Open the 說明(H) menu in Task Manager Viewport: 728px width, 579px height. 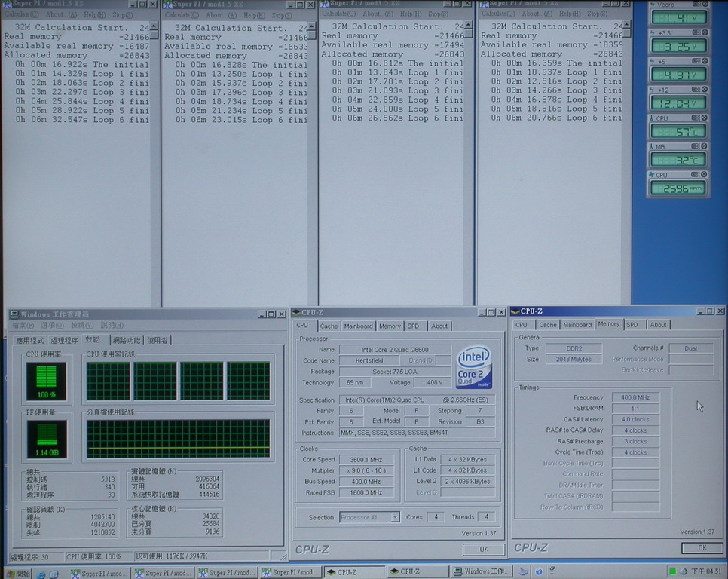pos(112,326)
